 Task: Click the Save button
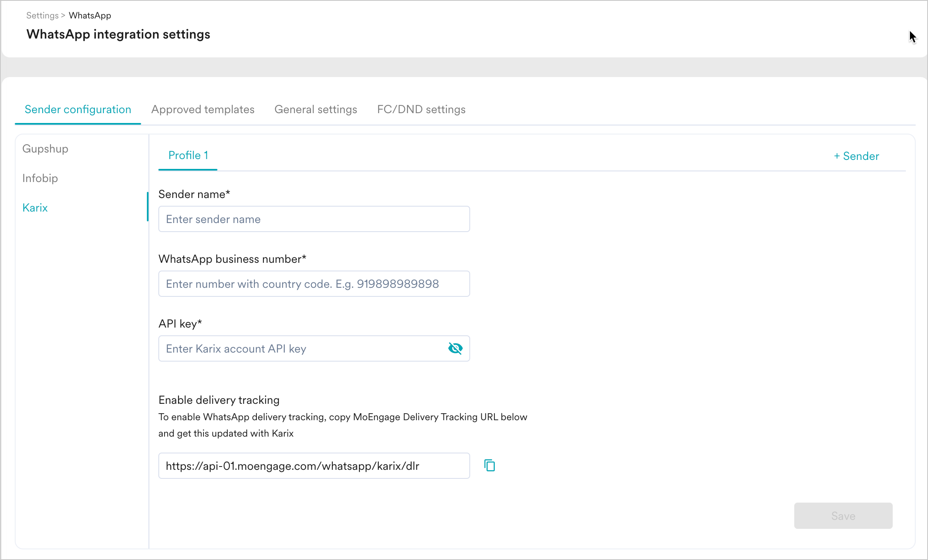843,516
